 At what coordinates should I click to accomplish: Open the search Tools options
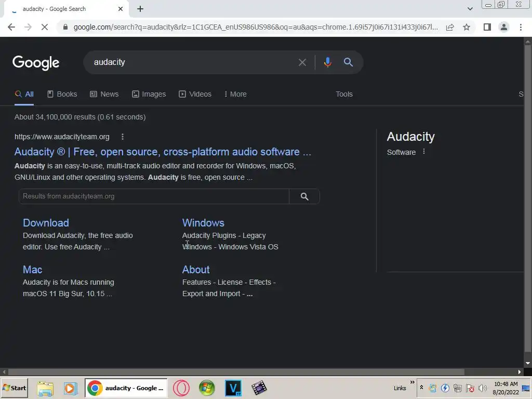point(344,95)
